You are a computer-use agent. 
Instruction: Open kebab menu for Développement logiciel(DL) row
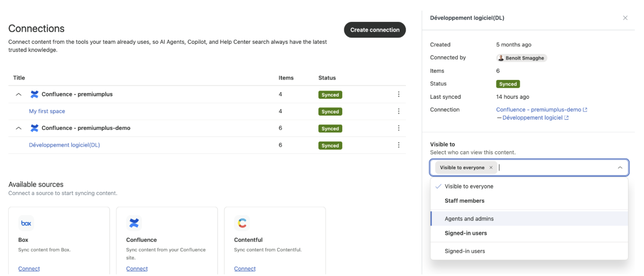(x=398, y=145)
